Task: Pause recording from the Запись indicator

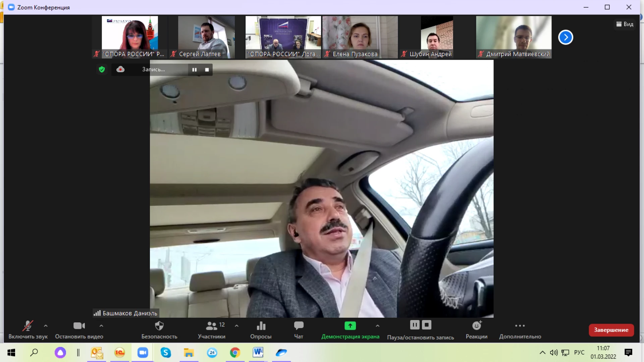Action: click(x=195, y=70)
